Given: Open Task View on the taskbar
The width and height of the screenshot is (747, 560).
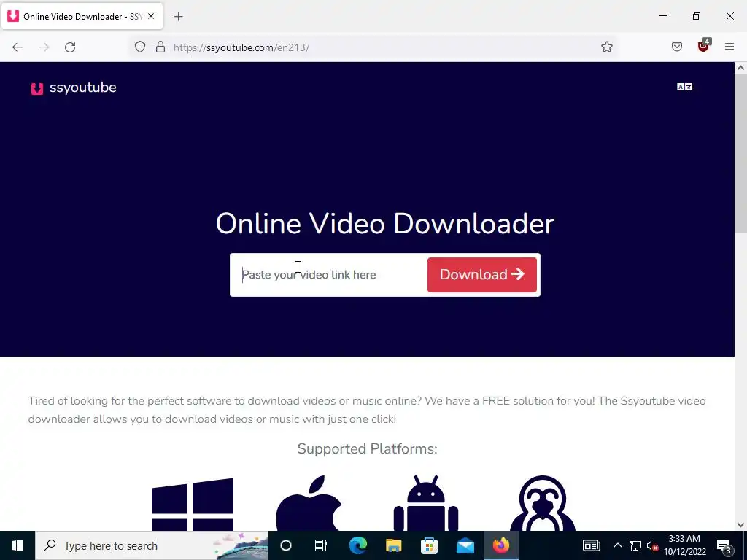Looking at the screenshot, I should tap(321, 545).
